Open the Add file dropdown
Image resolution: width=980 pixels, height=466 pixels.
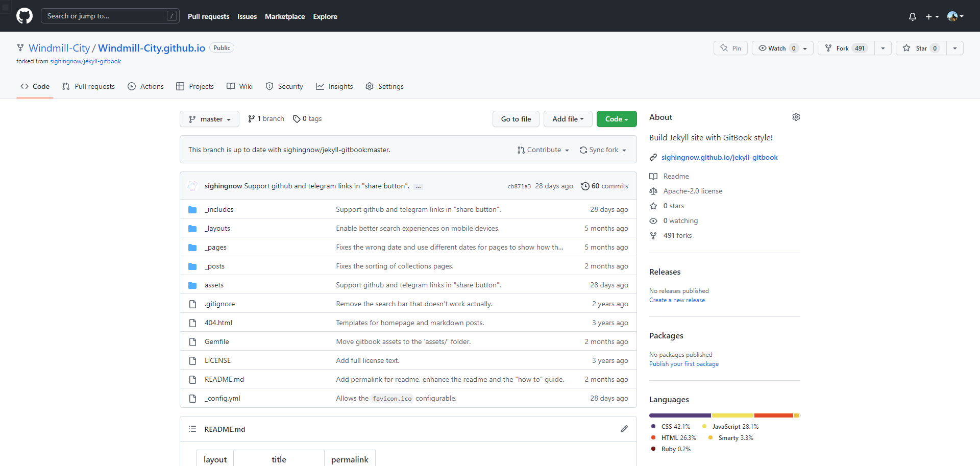click(568, 119)
